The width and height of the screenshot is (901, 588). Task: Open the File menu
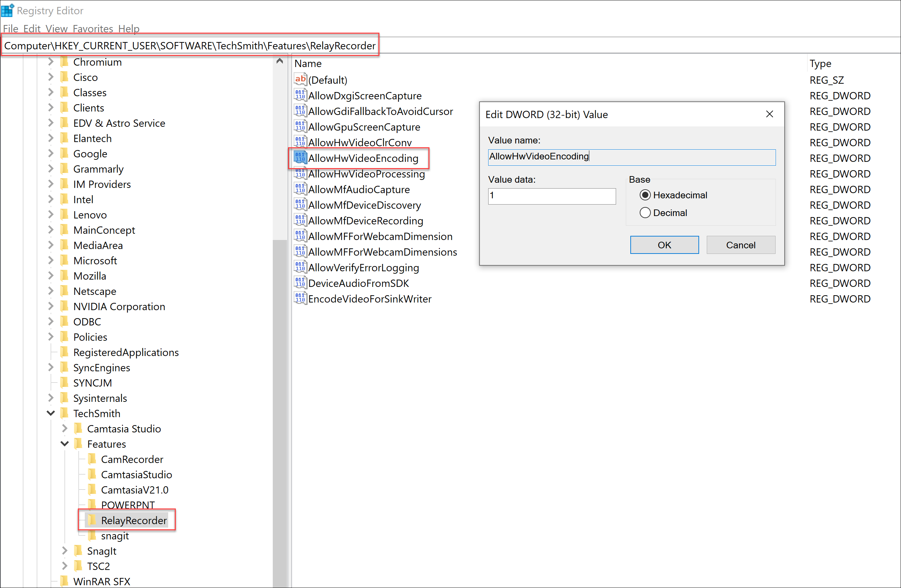(11, 28)
